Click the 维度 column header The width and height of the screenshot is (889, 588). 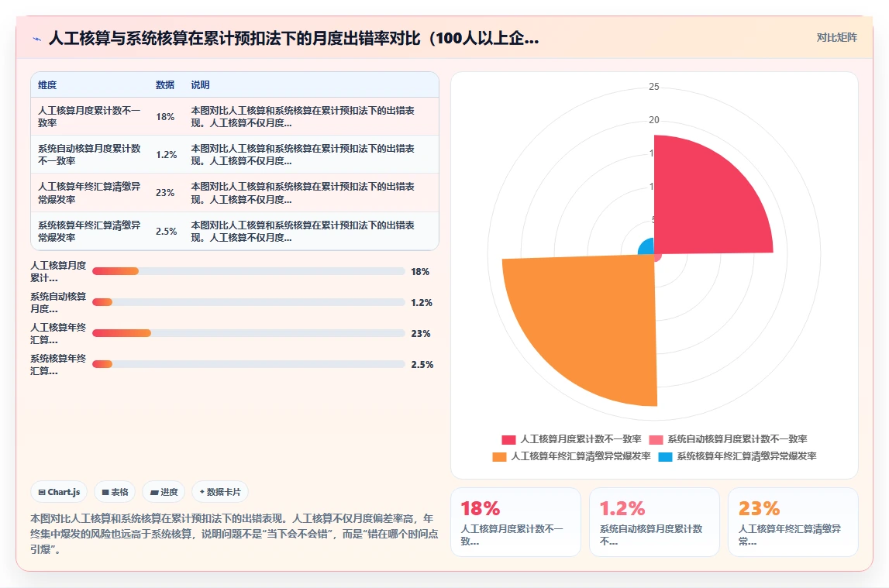47,85
